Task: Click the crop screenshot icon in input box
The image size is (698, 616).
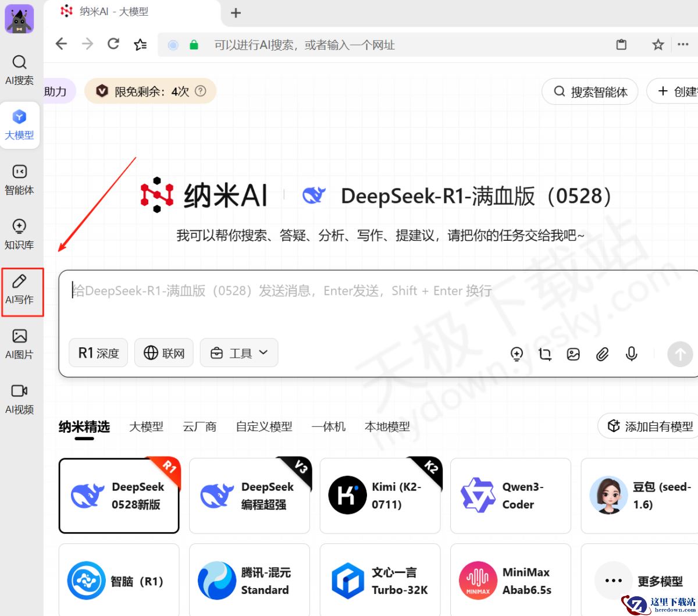Action: tap(545, 354)
